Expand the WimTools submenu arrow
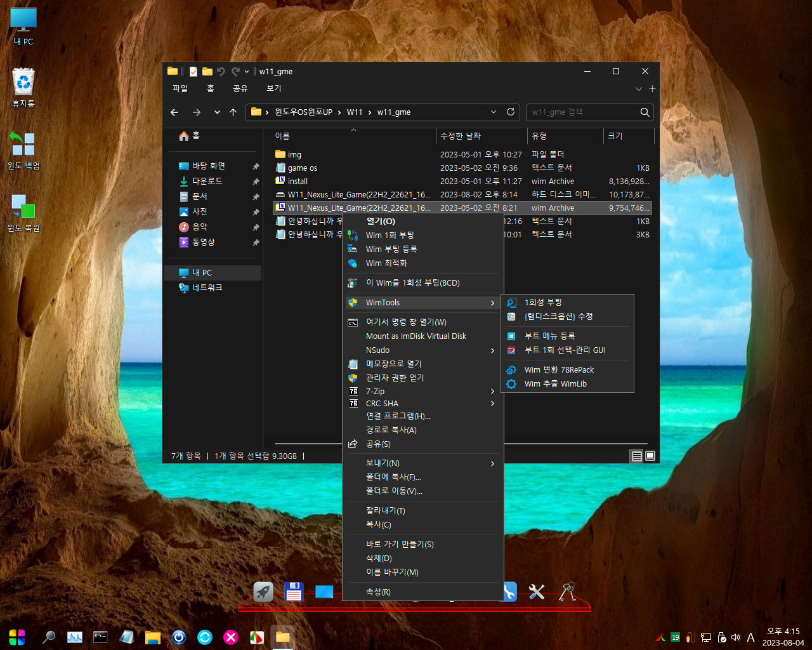 coord(492,303)
